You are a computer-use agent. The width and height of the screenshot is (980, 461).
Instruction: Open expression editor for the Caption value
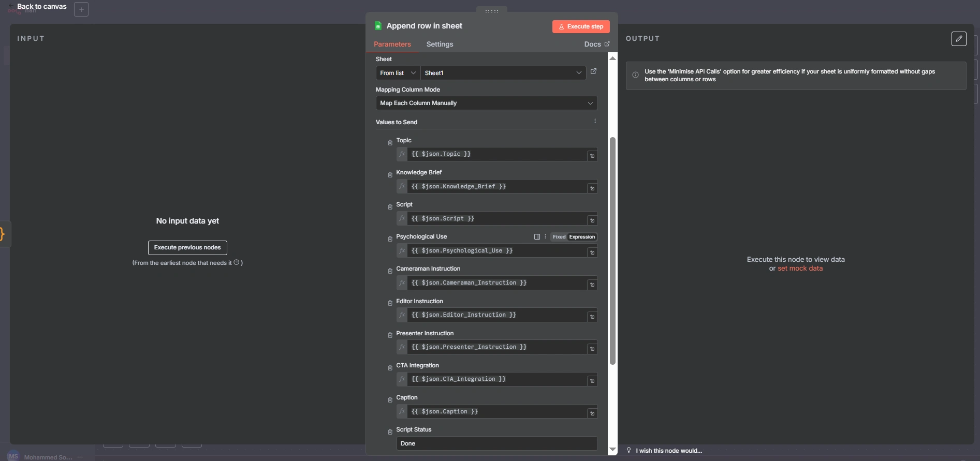(592, 413)
